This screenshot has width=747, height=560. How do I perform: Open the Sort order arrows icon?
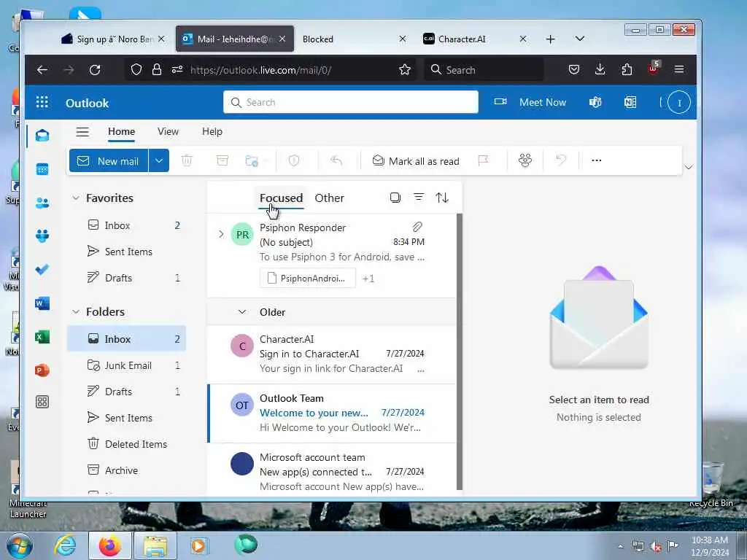[x=442, y=197]
